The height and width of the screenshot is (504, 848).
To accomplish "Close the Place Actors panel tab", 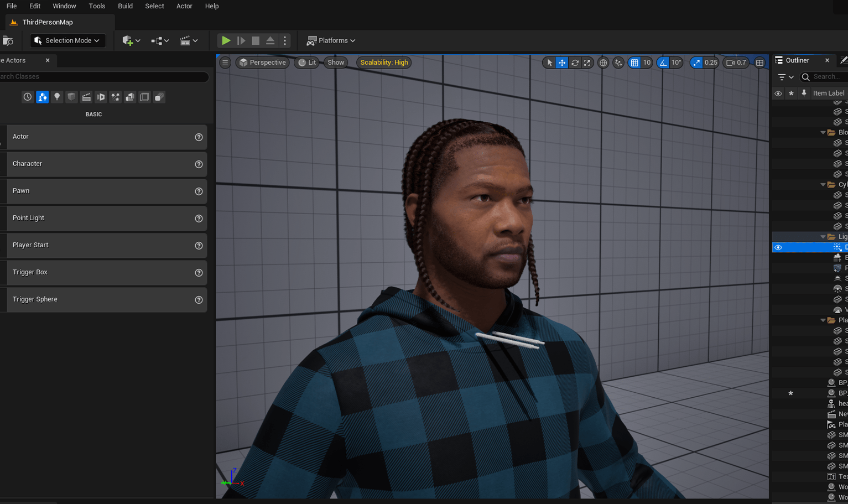I will (x=48, y=60).
